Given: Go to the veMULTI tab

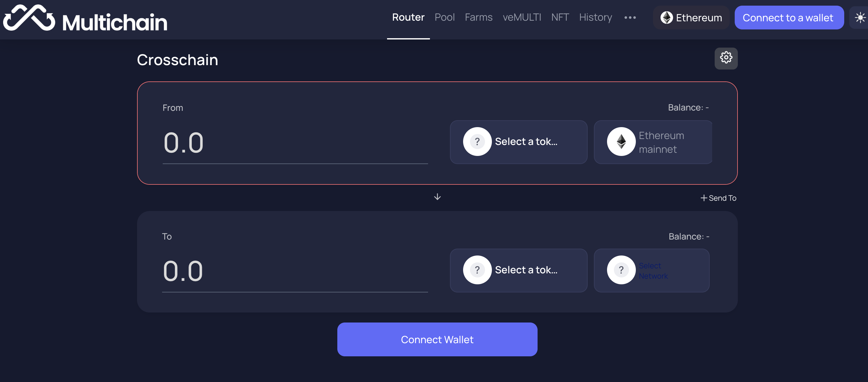Looking at the screenshot, I should pyautogui.click(x=522, y=18).
